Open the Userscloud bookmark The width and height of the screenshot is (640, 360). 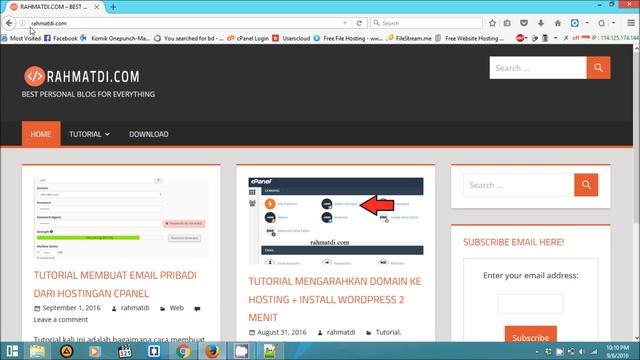click(x=291, y=38)
